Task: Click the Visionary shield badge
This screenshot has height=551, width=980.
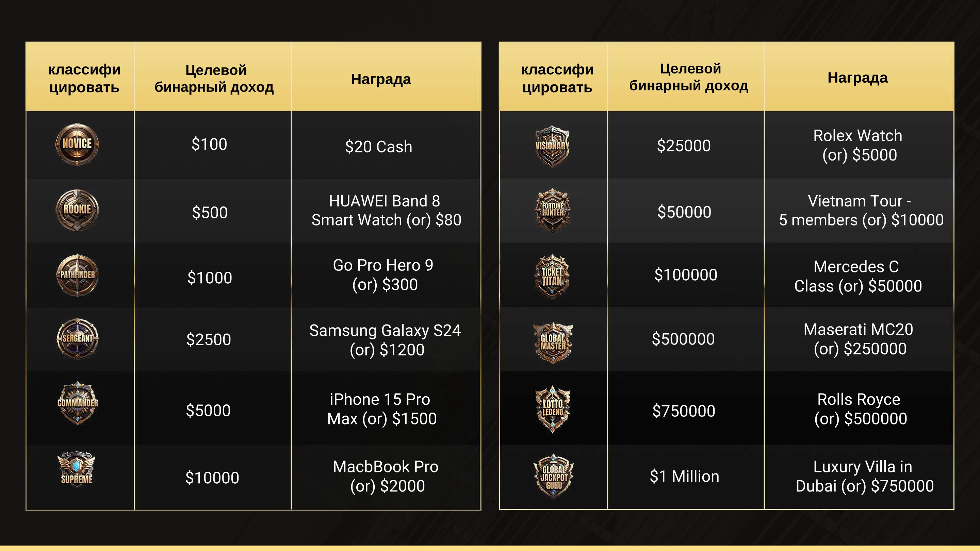Action: 552,146
